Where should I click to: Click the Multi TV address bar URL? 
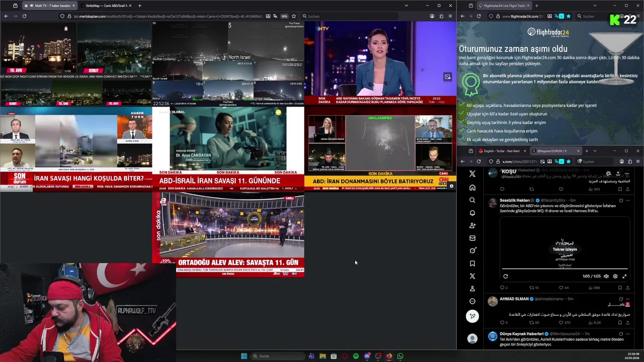169,16
